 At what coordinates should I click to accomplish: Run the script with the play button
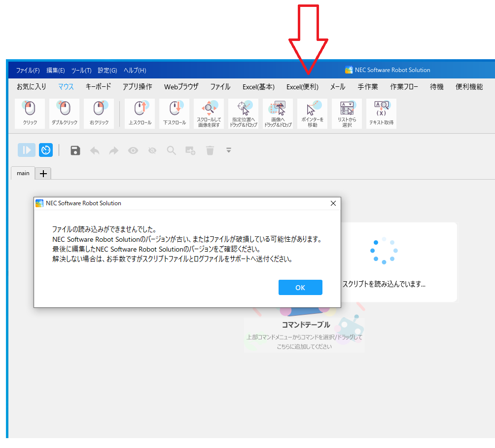coord(27,150)
